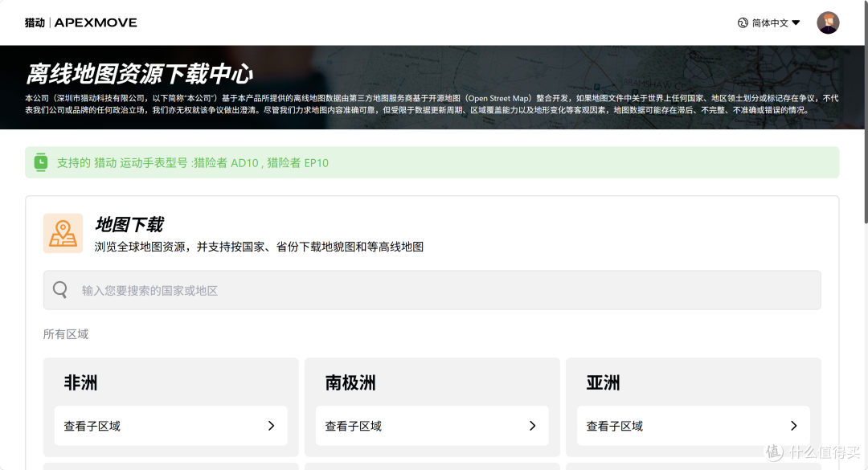
Task: Click the 猎动 APEXMOVE logo
Action: (x=81, y=22)
